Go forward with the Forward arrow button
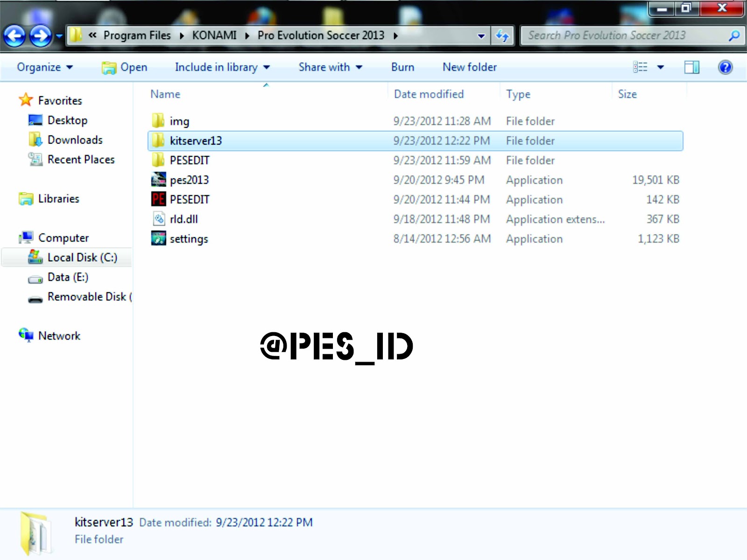The height and width of the screenshot is (560, 747). [x=41, y=36]
